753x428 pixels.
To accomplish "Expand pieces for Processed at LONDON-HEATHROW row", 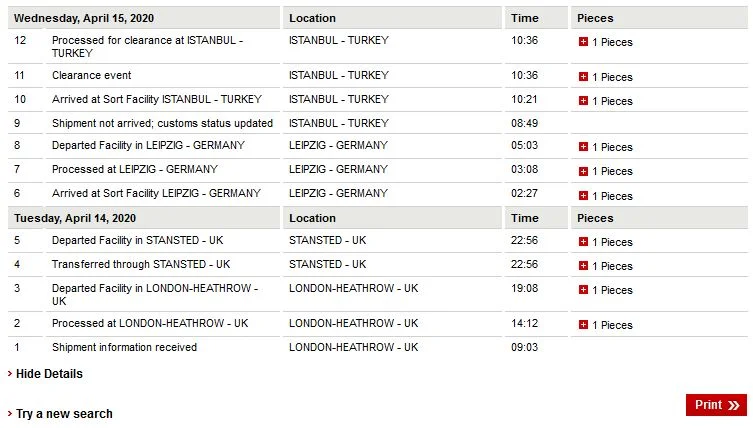I will pyautogui.click(x=583, y=325).
